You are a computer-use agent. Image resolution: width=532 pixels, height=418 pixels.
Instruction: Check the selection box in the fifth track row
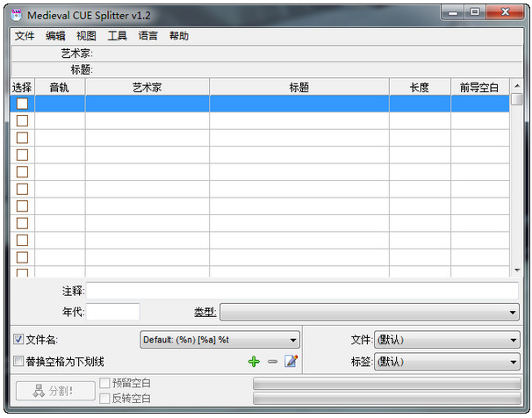23,172
